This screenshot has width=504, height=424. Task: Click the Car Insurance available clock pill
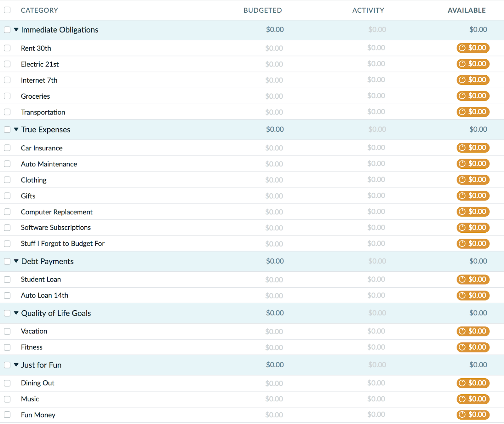[473, 148]
